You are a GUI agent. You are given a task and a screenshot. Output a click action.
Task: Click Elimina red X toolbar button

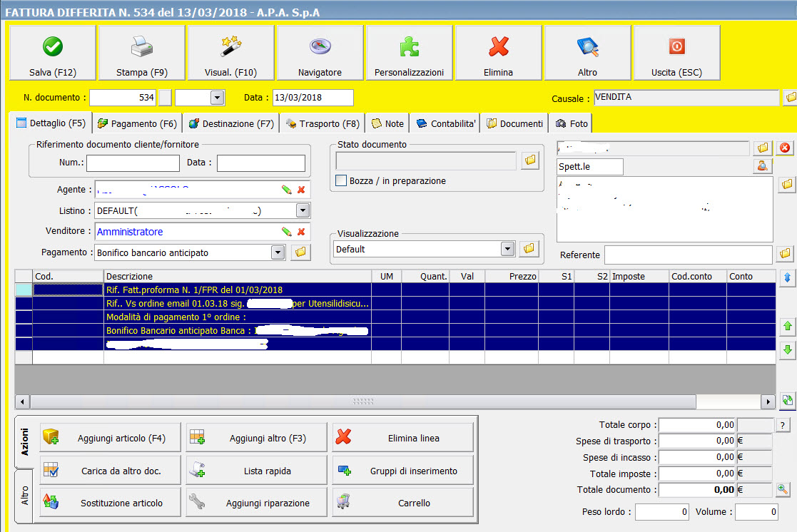(499, 53)
